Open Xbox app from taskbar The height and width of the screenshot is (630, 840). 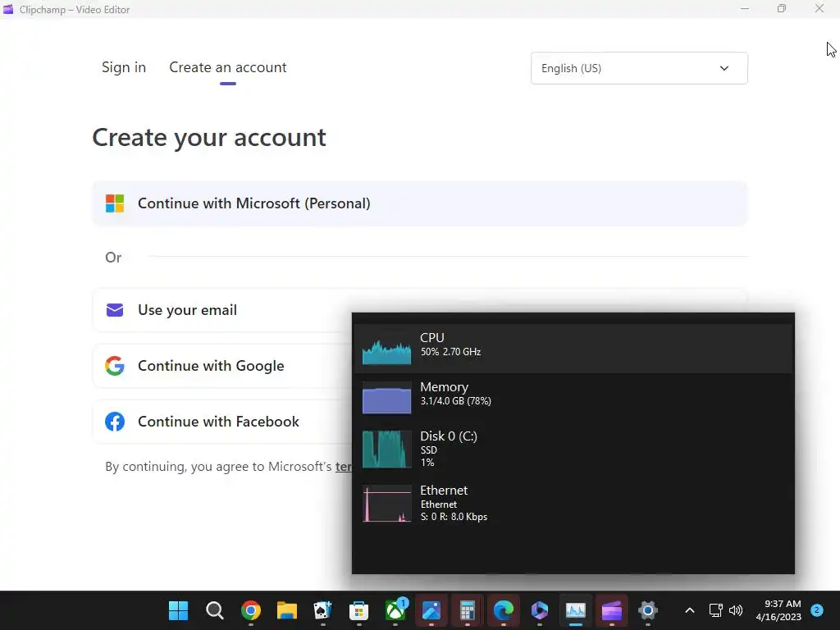pyautogui.click(x=395, y=610)
